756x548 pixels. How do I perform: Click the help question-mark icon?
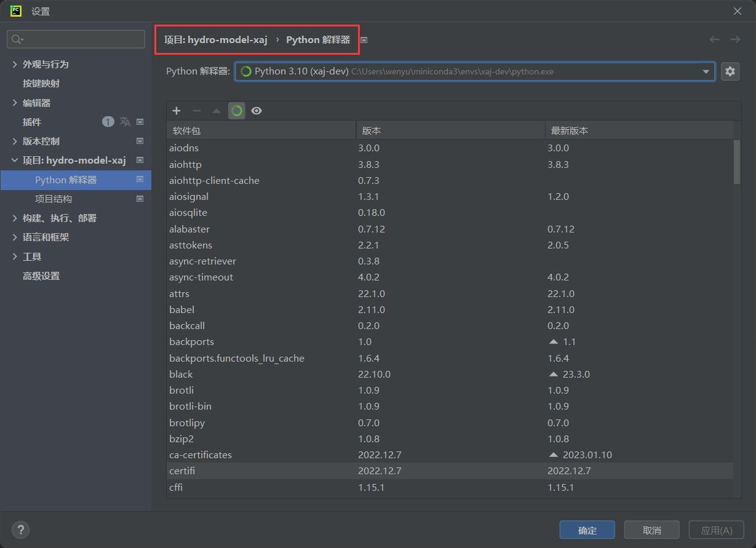point(20,530)
